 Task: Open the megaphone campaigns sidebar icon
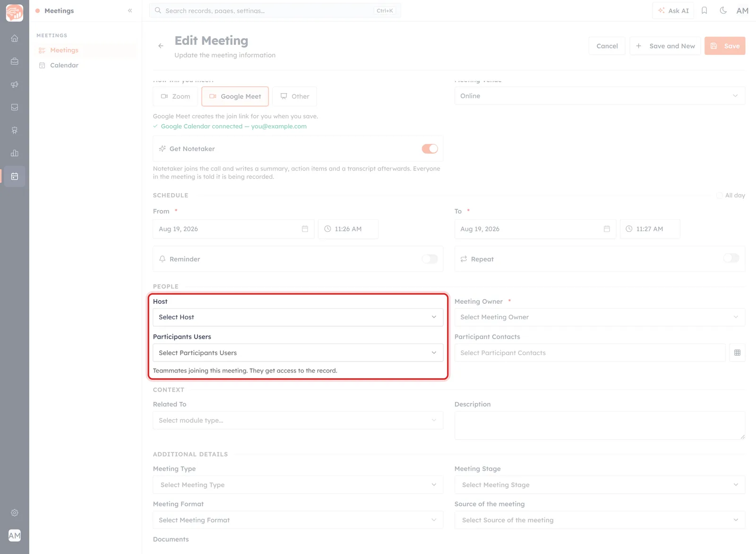[15, 85]
